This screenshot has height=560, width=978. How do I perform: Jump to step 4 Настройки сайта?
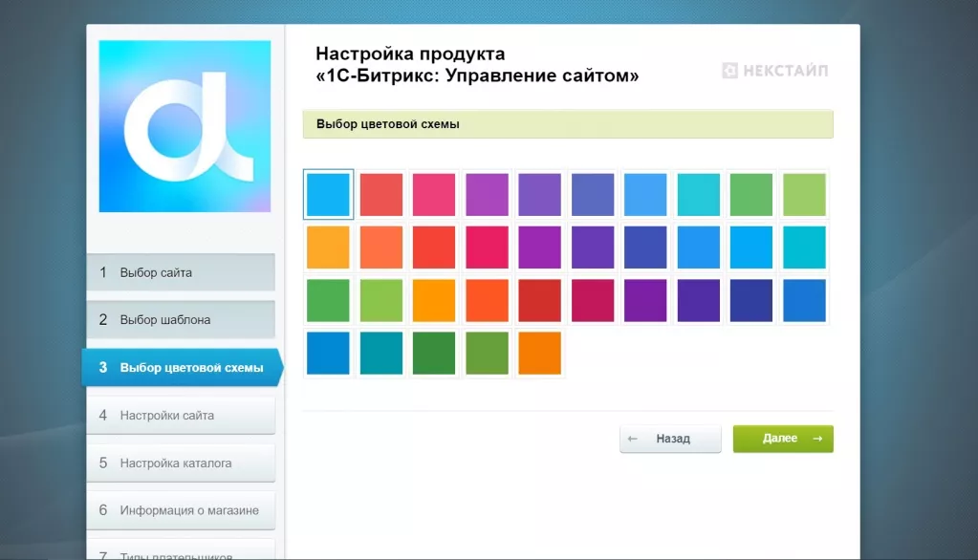point(181,416)
